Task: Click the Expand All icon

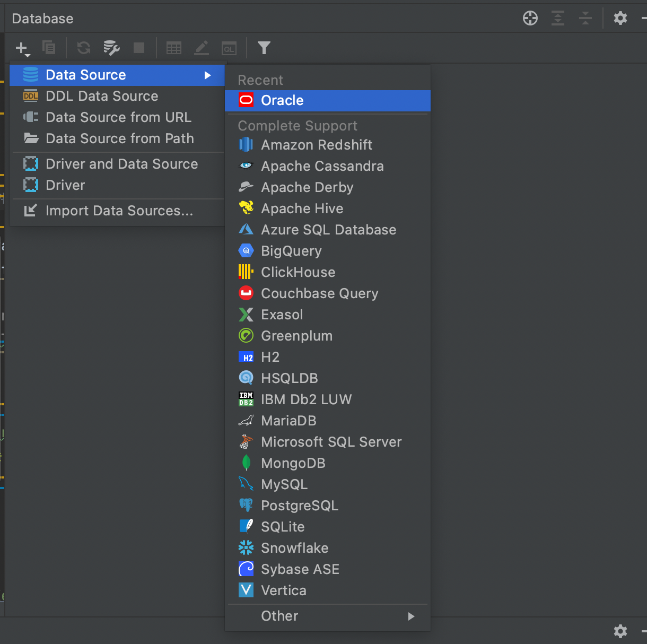Action: (558, 18)
